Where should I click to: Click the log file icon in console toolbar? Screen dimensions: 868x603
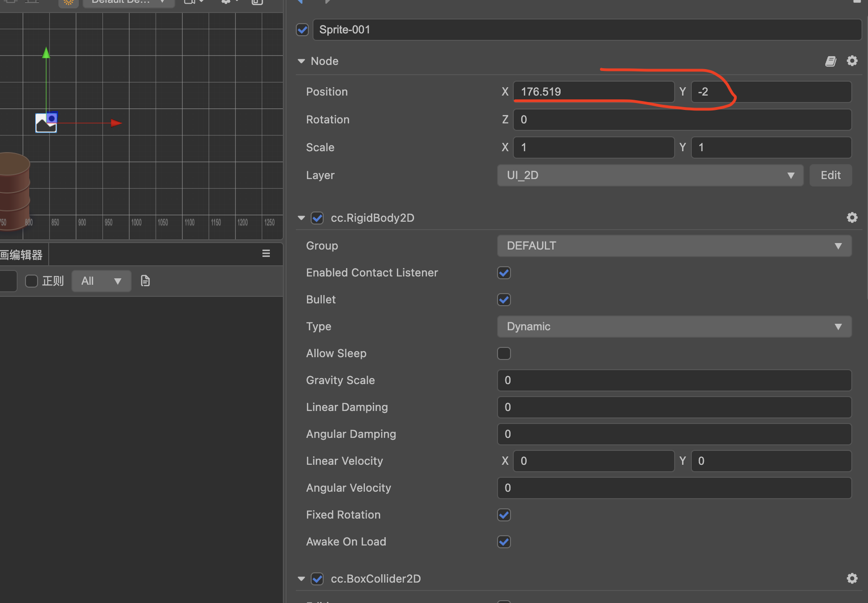(145, 281)
